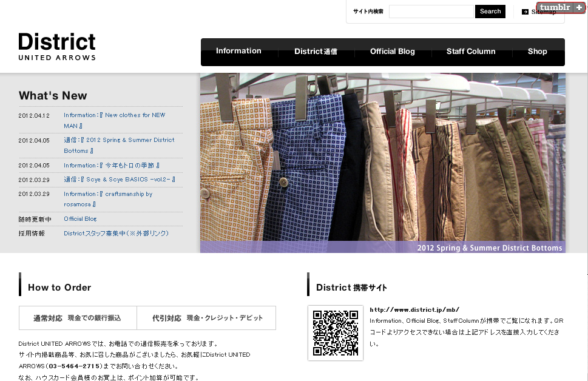The height and width of the screenshot is (381, 588).
Task: Click the black Search button
Action: [x=490, y=12]
